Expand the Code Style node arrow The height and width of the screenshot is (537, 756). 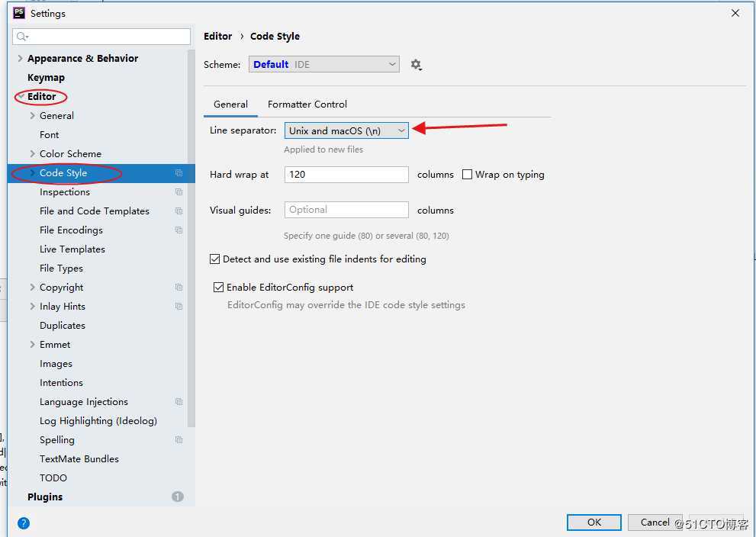(x=32, y=173)
